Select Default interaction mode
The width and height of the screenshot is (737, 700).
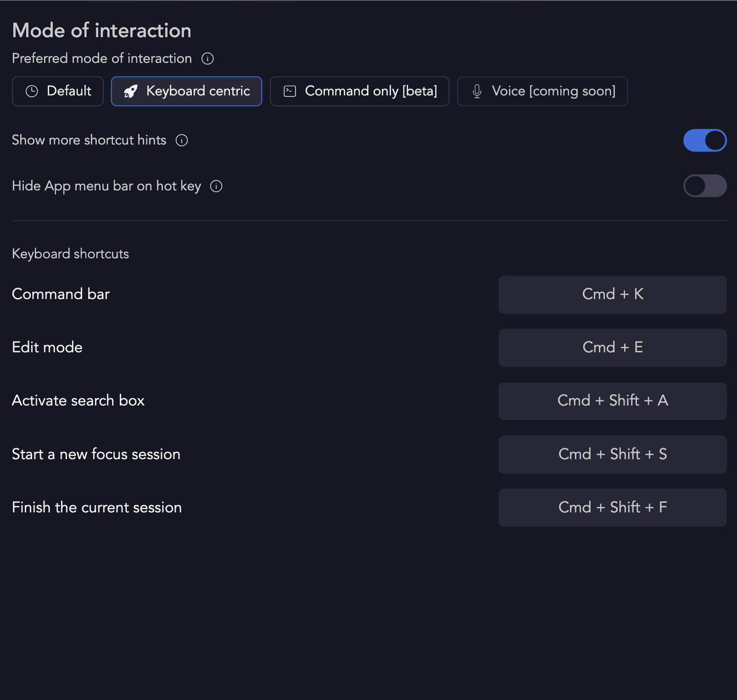point(58,91)
